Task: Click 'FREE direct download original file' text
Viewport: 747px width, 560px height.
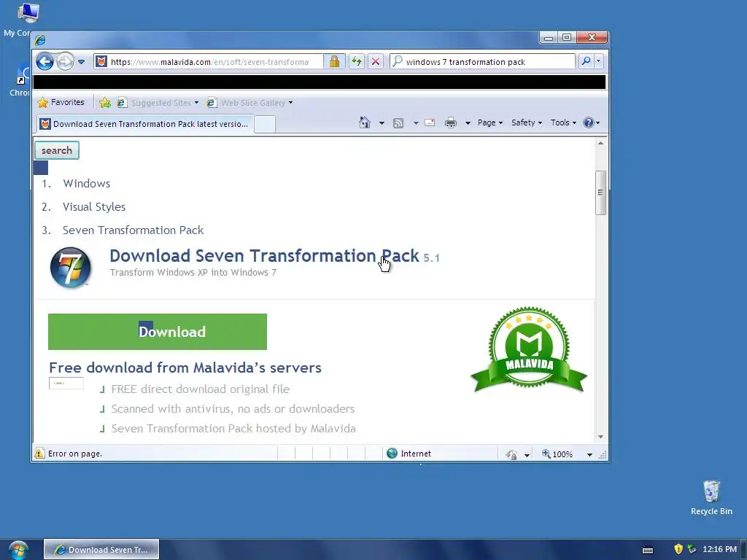Action: [x=200, y=389]
